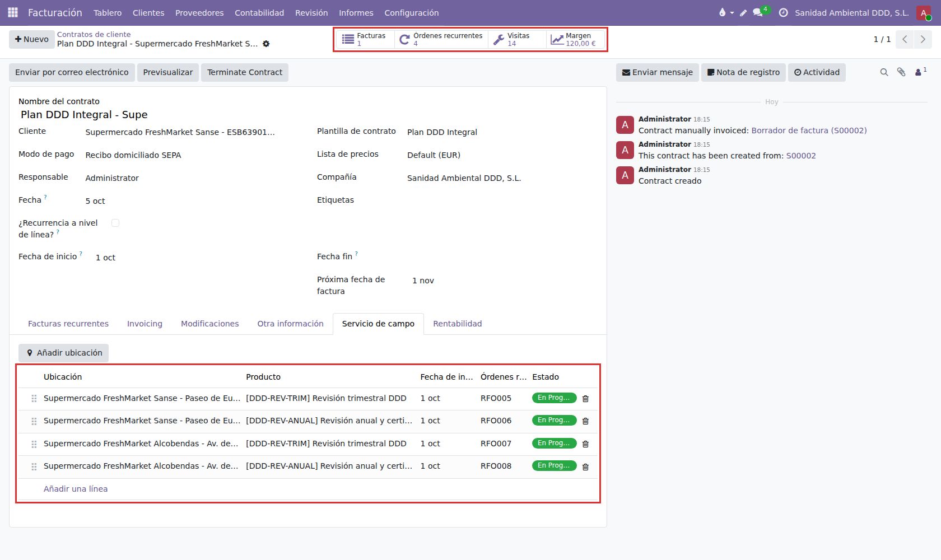Toggle the line-level recurrence checkbox

tap(115, 223)
